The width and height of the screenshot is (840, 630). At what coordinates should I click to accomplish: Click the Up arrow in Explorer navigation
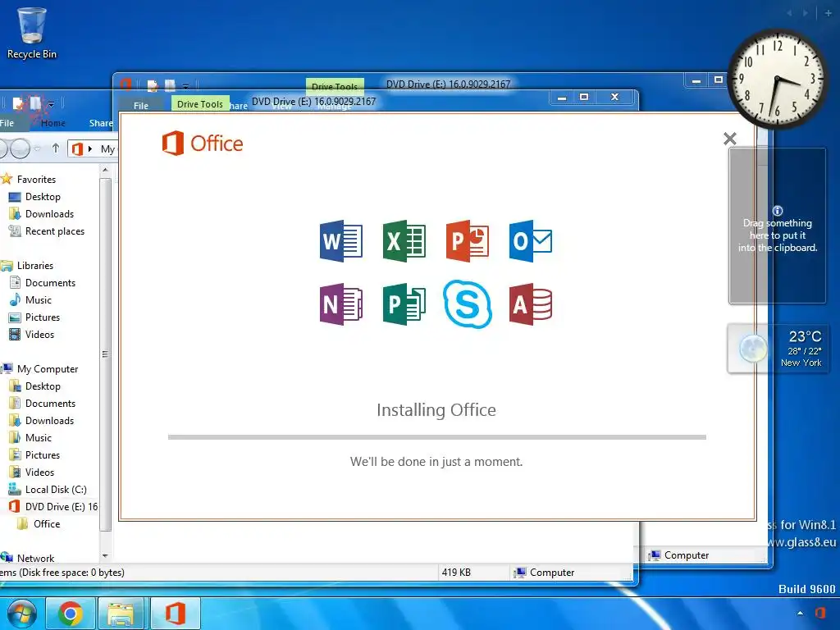(x=56, y=148)
